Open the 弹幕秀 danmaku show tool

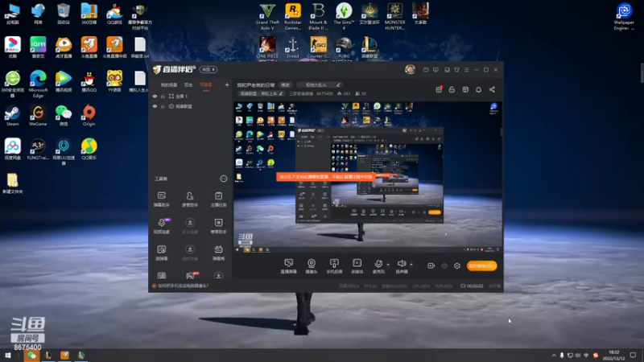coord(218,253)
